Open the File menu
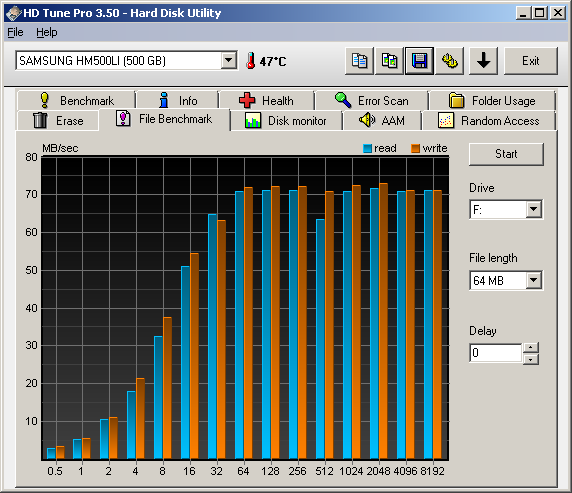Viewport: 572px width, 493px height. [x=15, y=32]
